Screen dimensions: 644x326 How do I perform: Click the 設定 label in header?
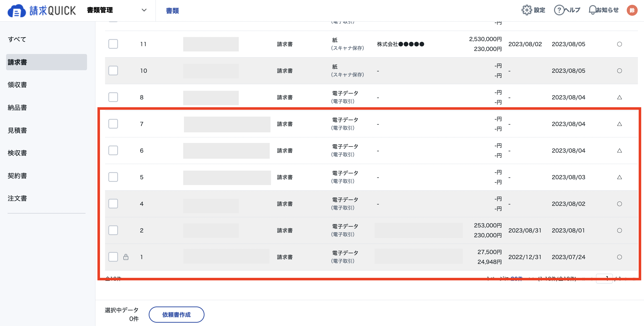click(x=539, y=10)
